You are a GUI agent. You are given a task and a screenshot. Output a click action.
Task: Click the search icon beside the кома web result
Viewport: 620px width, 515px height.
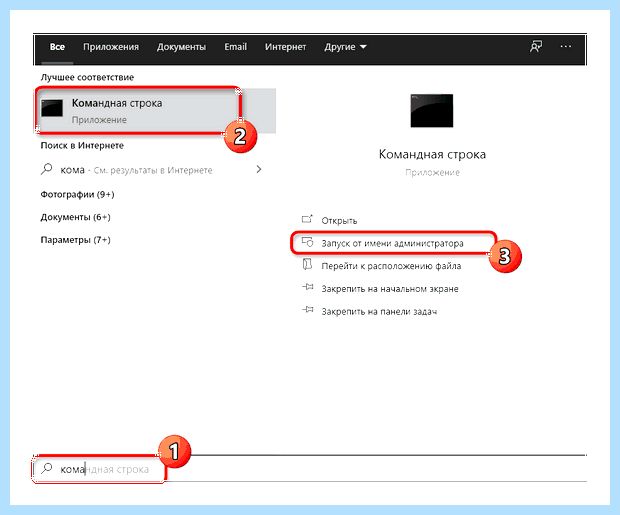coord(47,169)
